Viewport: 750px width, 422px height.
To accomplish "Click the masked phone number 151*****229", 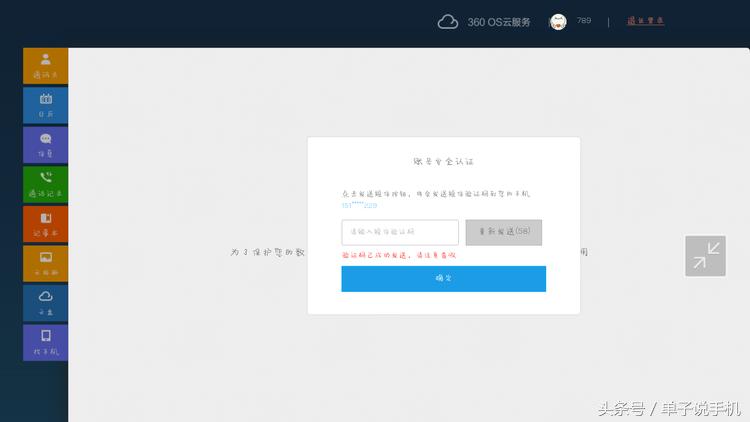I will coord(359,206).
